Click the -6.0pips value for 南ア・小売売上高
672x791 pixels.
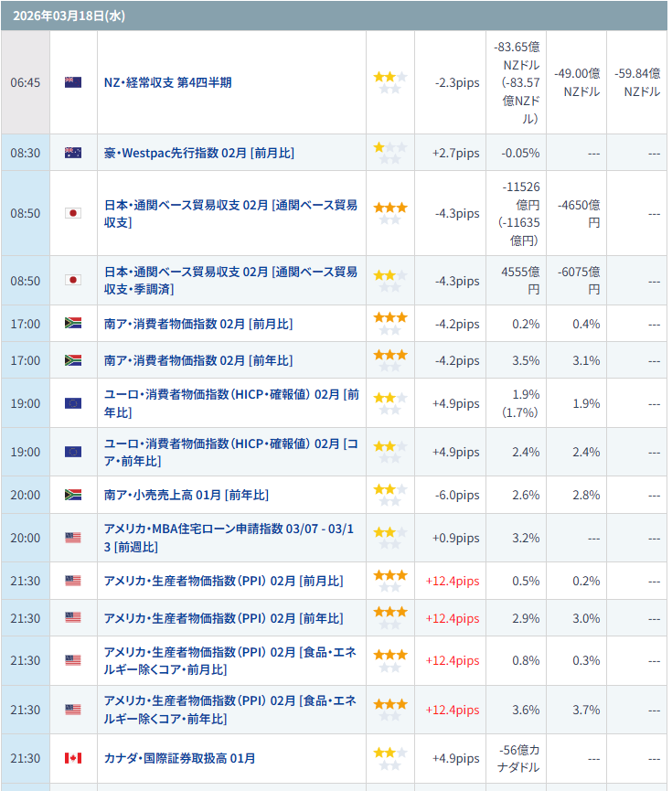(x=457, y=495)
